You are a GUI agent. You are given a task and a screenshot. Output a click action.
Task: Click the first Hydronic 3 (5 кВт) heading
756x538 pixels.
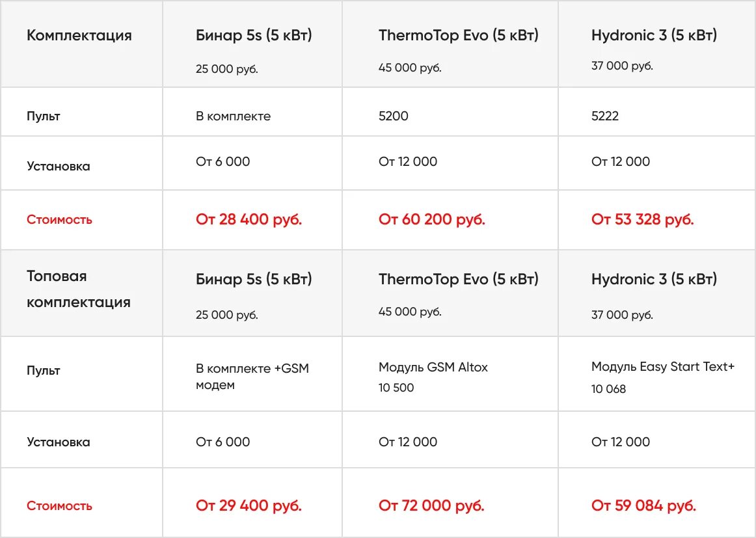click(x=655, y=35)
